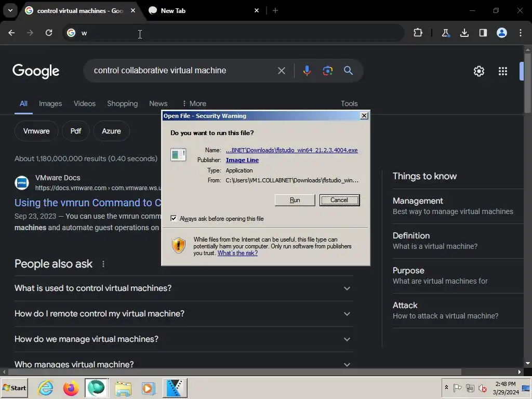532x399 pixels.
Task: Open the More search categories menu
Action: click(194, 103)
